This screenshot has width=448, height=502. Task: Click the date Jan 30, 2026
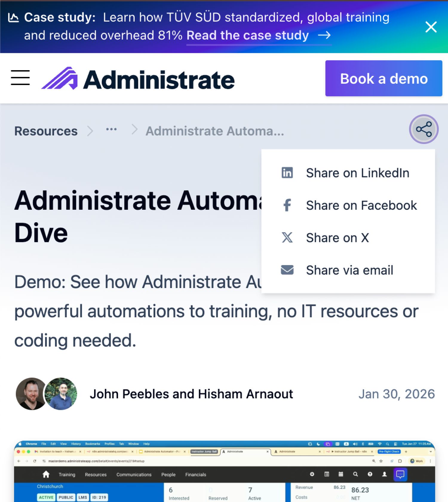click(397, 394)
